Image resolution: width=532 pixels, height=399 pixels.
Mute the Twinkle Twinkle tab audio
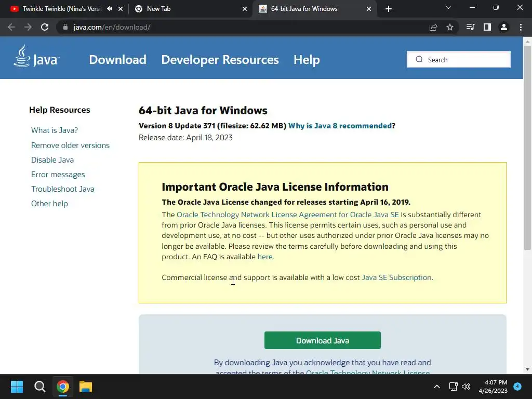click(109, 9)
